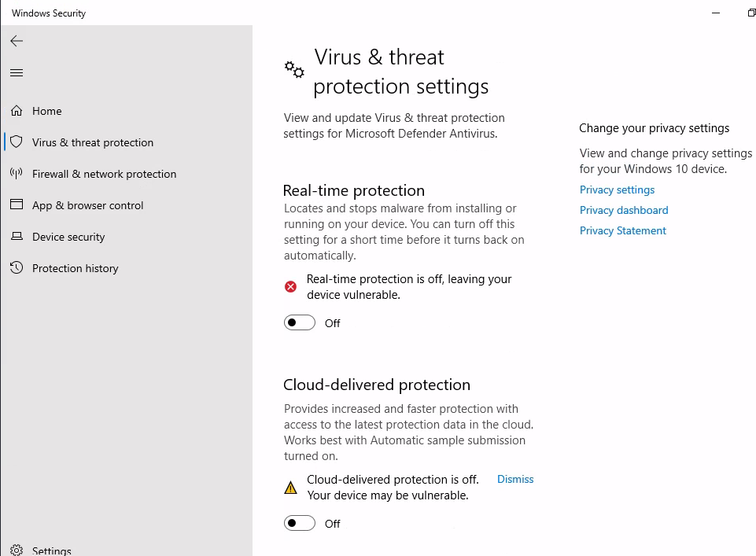756x556 pixels.
Task: Go to Device security section
Action: pos(68,237)
